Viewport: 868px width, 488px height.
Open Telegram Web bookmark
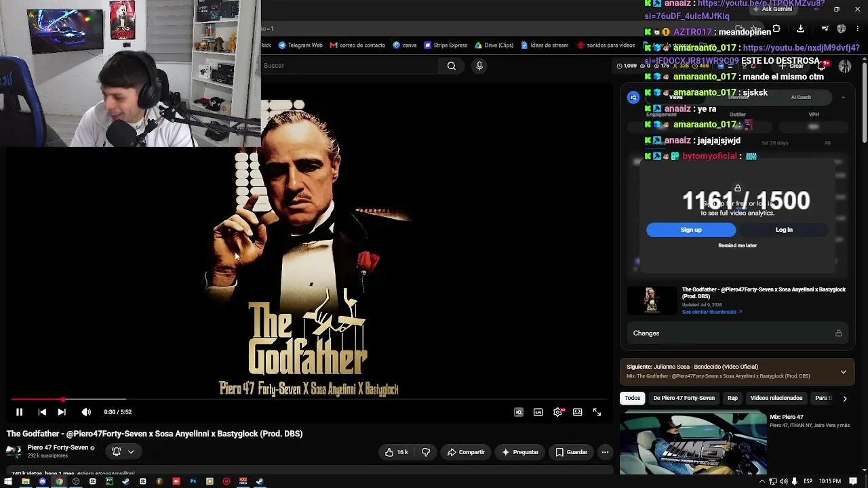(x=300, y=45)
